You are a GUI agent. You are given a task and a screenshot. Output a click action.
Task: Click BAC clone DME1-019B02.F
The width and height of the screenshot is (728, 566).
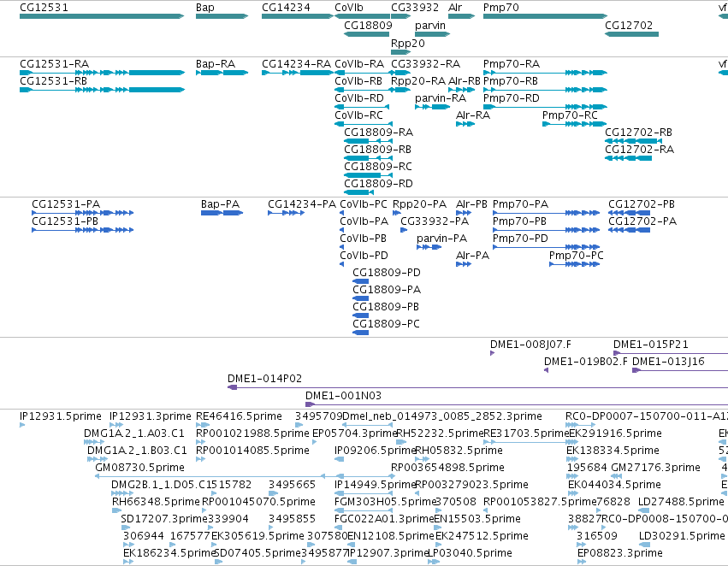pyautogui.click(x=547, y=370)
